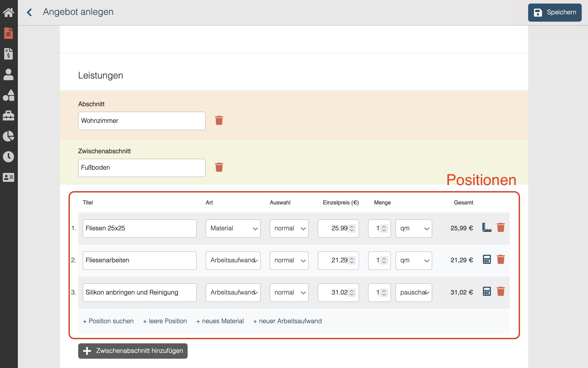This screenshot has width=588, height=368.
Task: Delete the Wohnzimmer section with trash icon
Action: [x=219, y=120]
